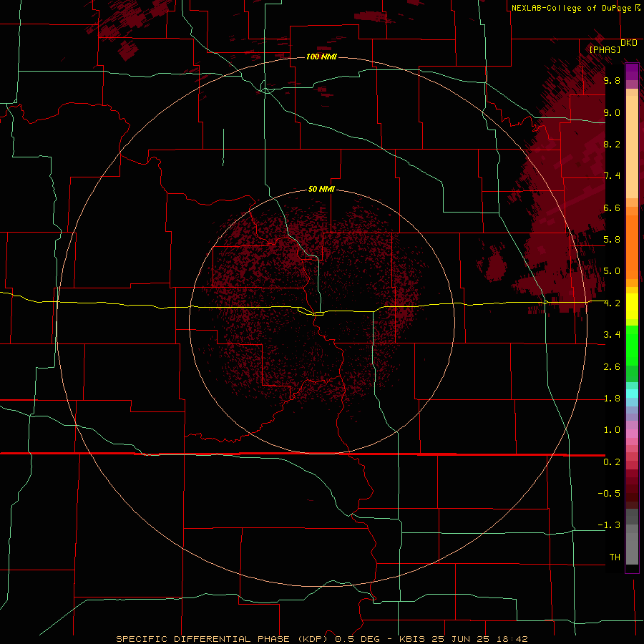Click the 2.6 value on the color scale

[x=612, y=367]
